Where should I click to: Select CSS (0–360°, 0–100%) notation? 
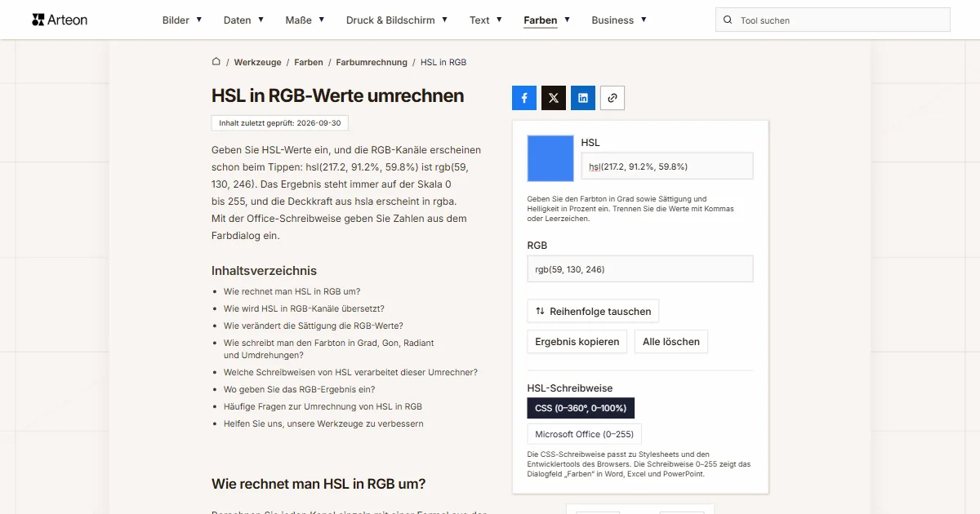581,408
